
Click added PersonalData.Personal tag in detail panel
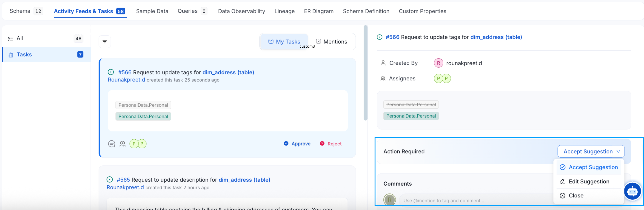pos(411,116)
